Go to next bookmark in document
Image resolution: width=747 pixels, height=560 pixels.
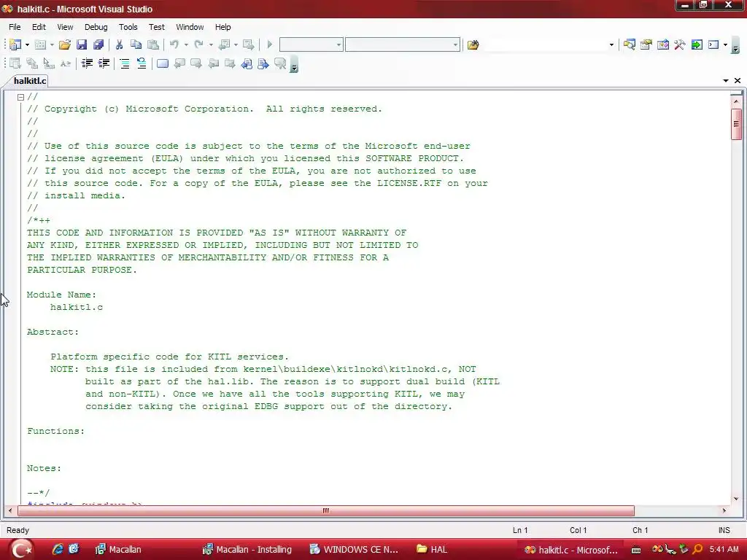click(263, 63)
